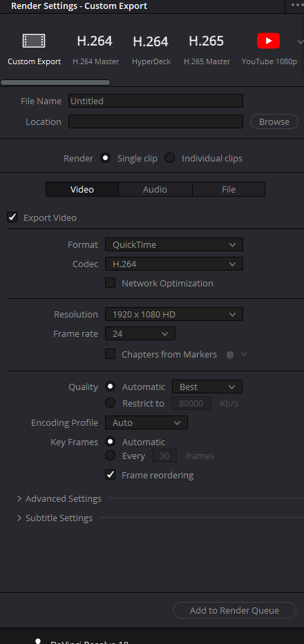304x644 pixels.
Task: Open the Encoding Profile Auto dropdown
Action: 146,422
